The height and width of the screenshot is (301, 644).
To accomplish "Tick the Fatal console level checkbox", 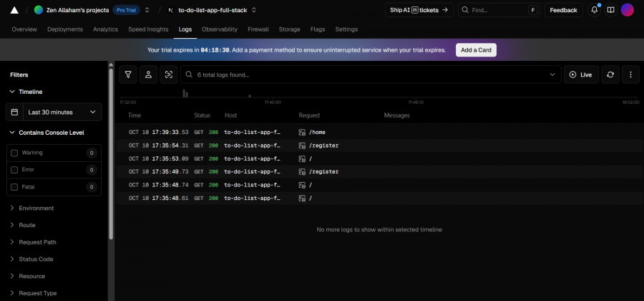I will 15,187.
